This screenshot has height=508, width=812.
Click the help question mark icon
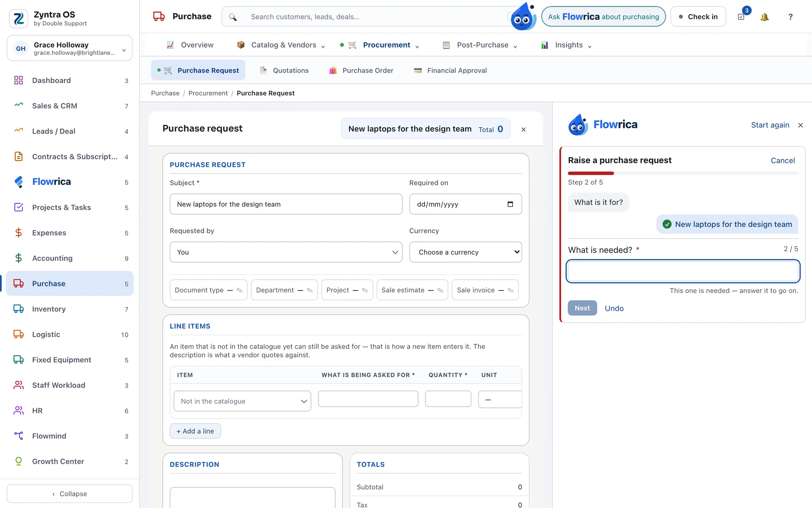coord(790,17)
